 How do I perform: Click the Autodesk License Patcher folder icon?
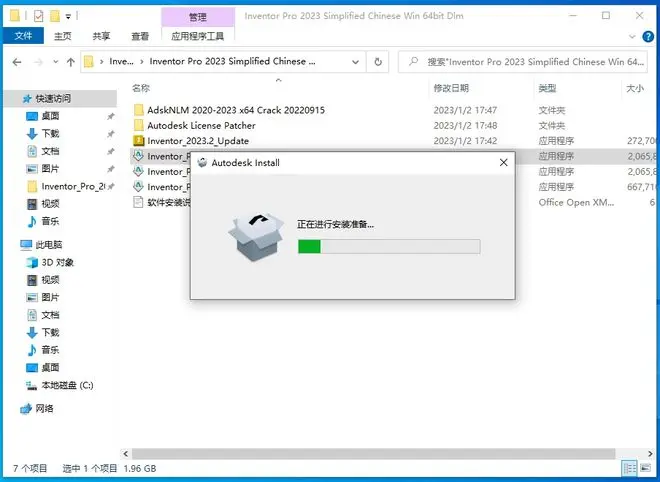pyautogui.click(x=138, y=125)
